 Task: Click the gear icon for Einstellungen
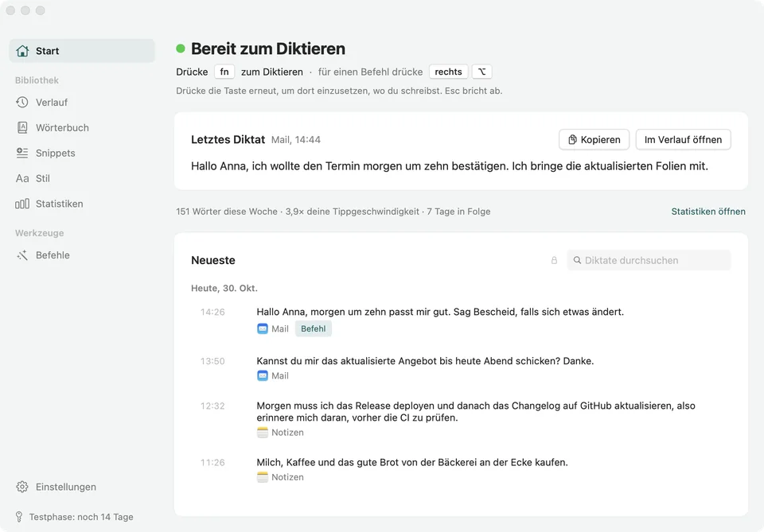click(22, 487)
